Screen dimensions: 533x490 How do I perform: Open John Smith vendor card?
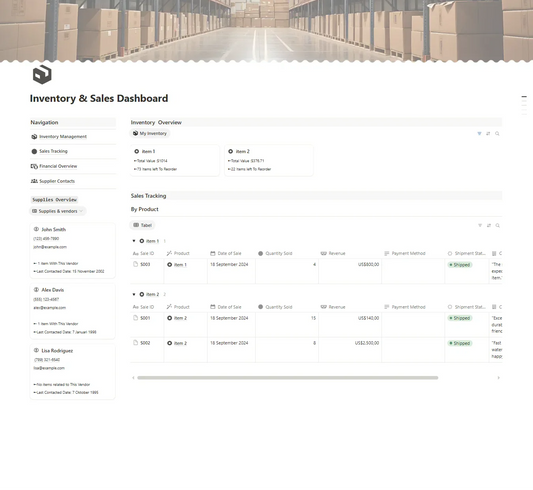click(x=73, y=251)
